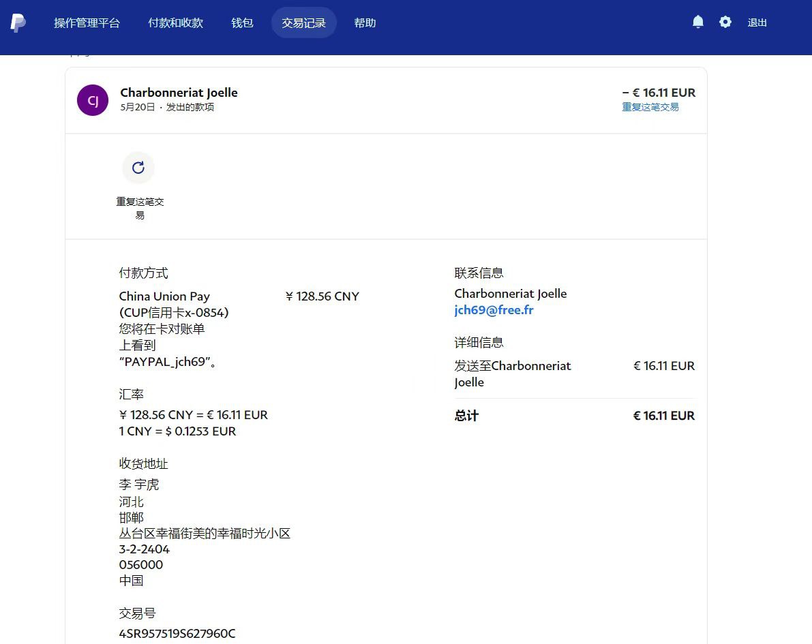Open the 钱包 page

pos(242,22)
